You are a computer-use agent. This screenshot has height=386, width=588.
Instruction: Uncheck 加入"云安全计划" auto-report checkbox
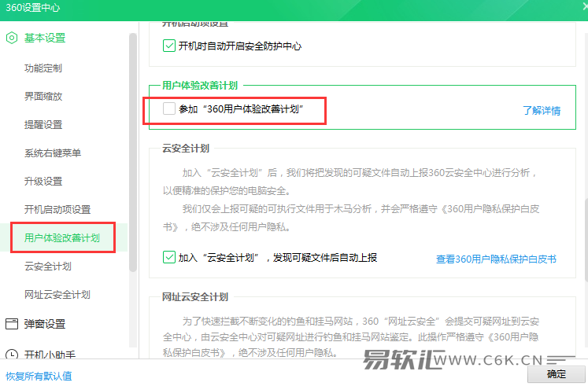(169, 257)
